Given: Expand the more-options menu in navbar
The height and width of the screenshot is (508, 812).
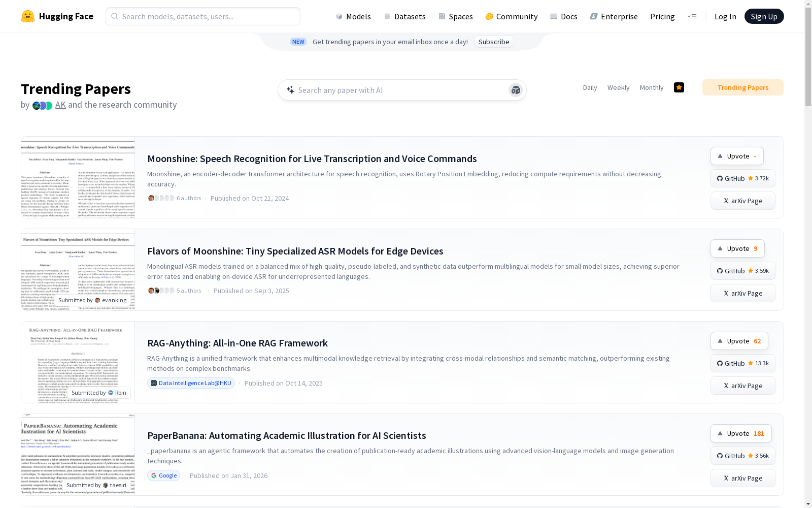Looking at the screenshot, I should tap(692, 16).
